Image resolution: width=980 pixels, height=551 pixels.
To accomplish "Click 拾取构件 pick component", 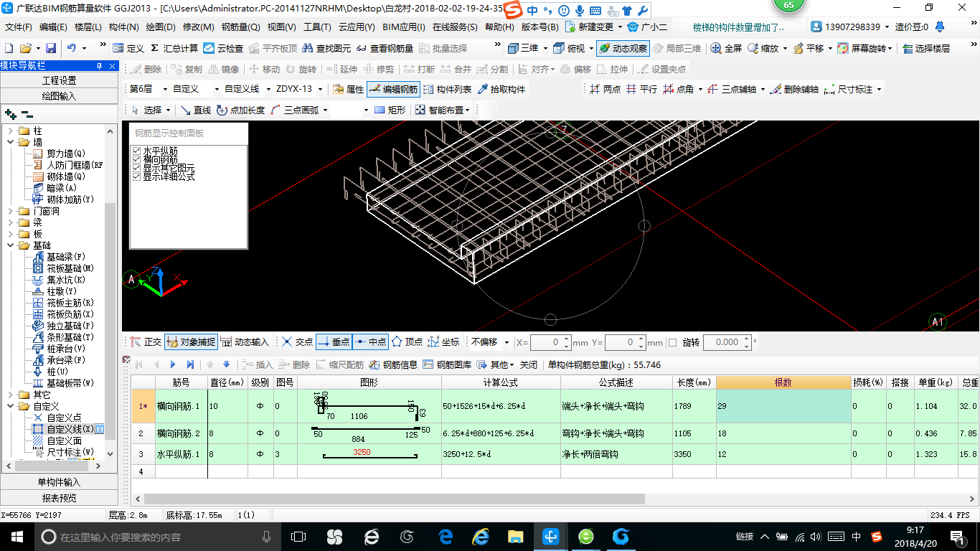I will click(501, 89).
